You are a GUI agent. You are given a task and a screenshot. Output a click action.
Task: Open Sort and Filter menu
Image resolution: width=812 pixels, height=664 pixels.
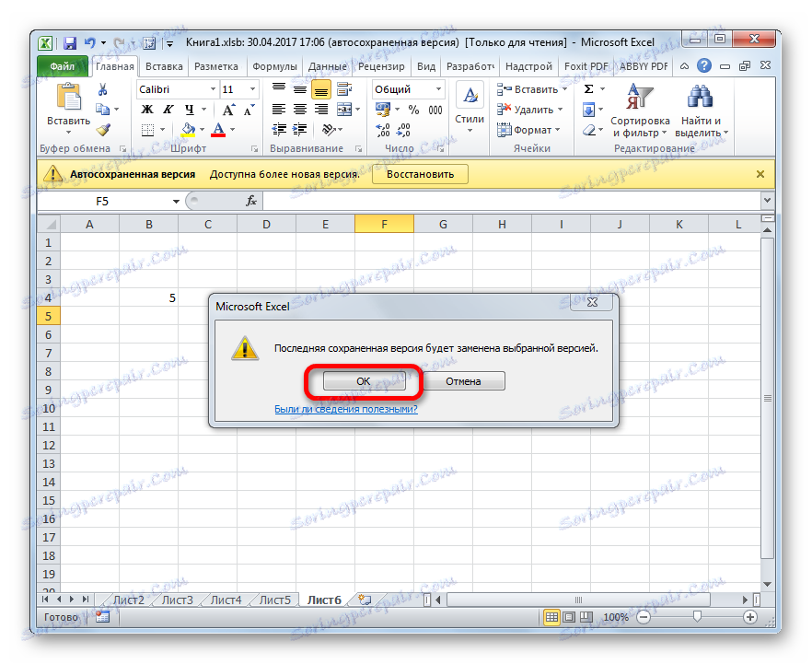click(x=640, y=111)
